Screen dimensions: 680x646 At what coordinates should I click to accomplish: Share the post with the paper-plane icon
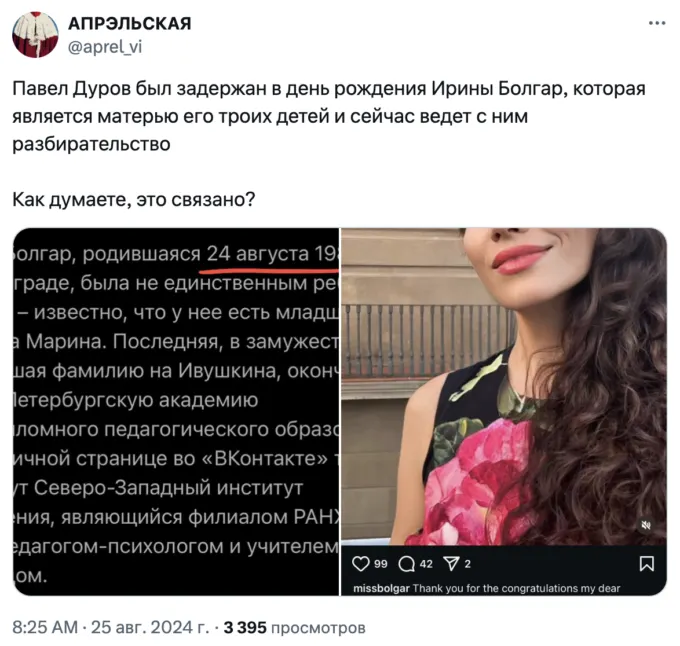point(451,564)
